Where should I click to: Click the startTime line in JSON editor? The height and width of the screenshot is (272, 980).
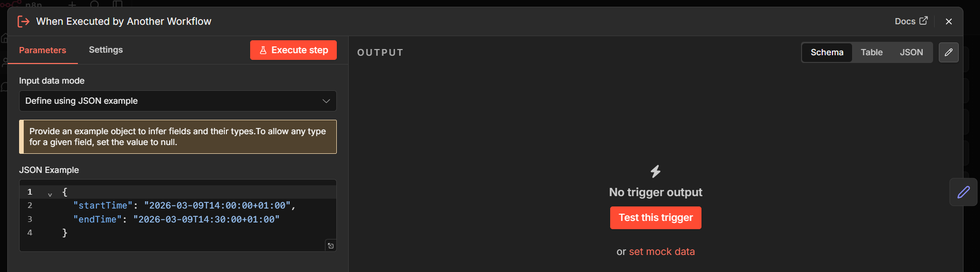pos(184,205)
